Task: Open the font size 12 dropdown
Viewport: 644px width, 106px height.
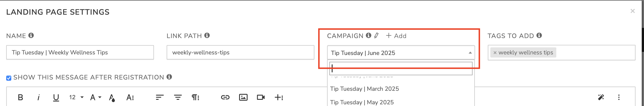Action: (x=76, y=97)
